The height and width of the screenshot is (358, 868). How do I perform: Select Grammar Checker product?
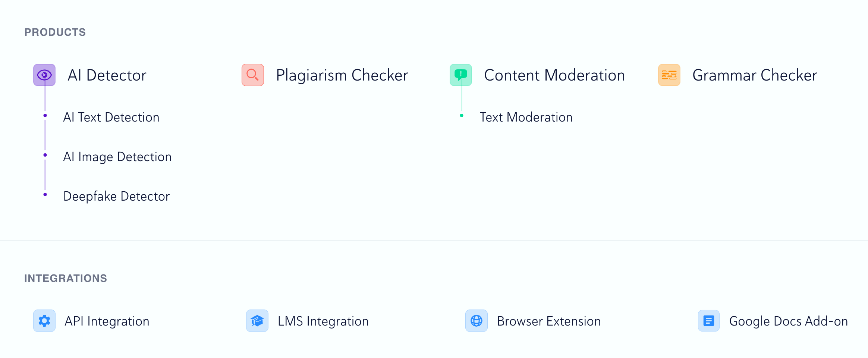(x=755, y=75)
